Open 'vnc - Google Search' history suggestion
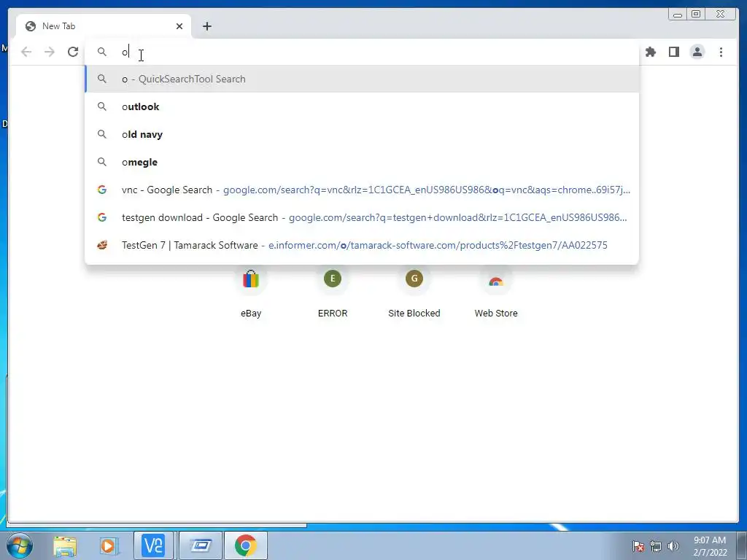The height and width of the screenshot is (560, 747). pyautogui.click(x=362, y=190)
